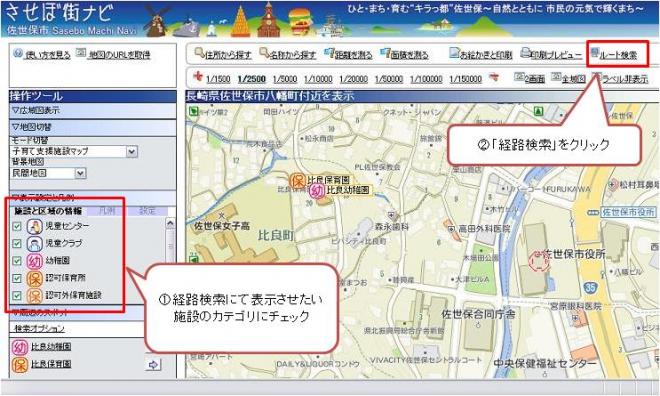Click the 認可外保育施設 legend icon

tap(35, 296)
